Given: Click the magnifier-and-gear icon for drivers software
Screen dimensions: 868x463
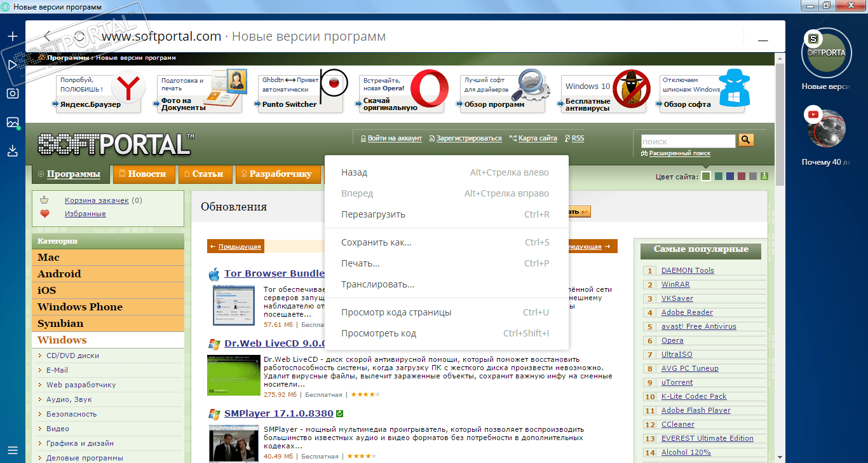Looking at the screenshot, I should click(529, 85).
